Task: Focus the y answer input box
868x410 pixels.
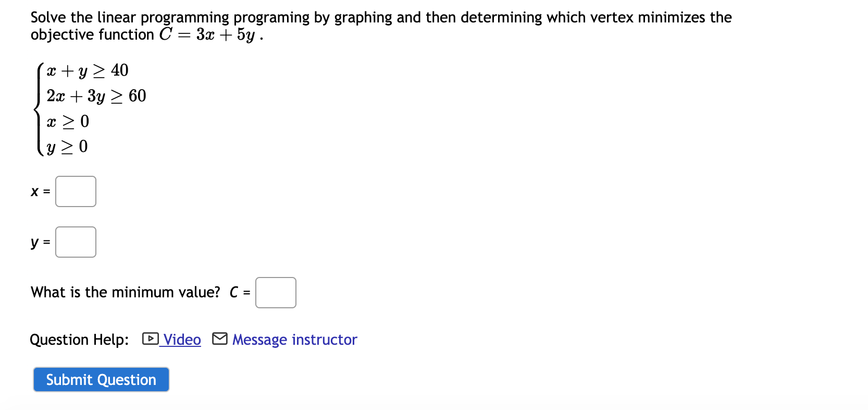Action: click(76, 242)
